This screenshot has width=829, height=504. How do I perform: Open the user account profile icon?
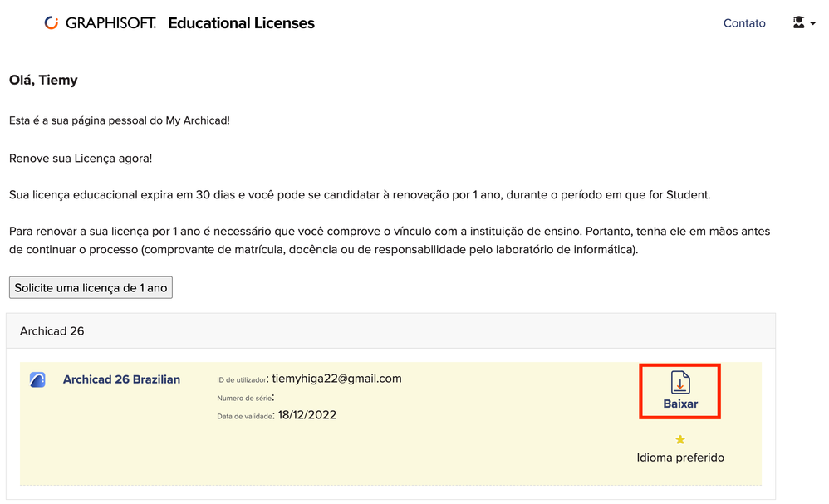798,22
